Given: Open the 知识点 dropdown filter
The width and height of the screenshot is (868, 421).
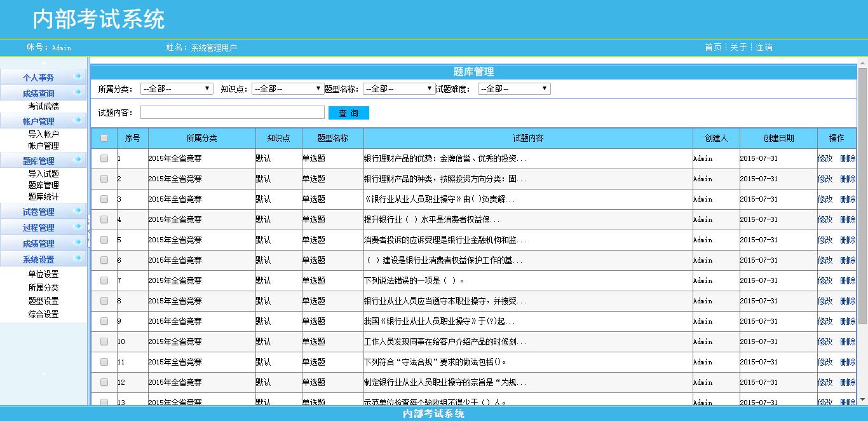Looking at the screenshot, I should 288,89.
